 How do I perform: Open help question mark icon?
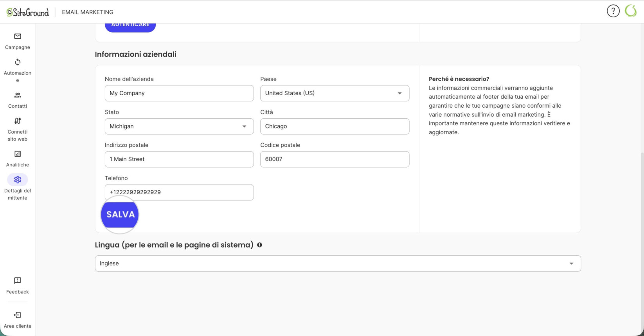coord(613,11)
